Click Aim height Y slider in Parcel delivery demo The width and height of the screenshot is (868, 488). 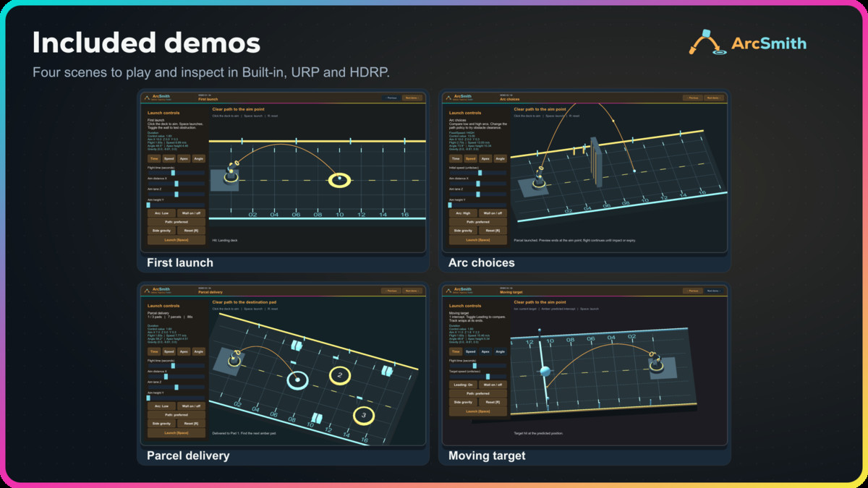176,398
